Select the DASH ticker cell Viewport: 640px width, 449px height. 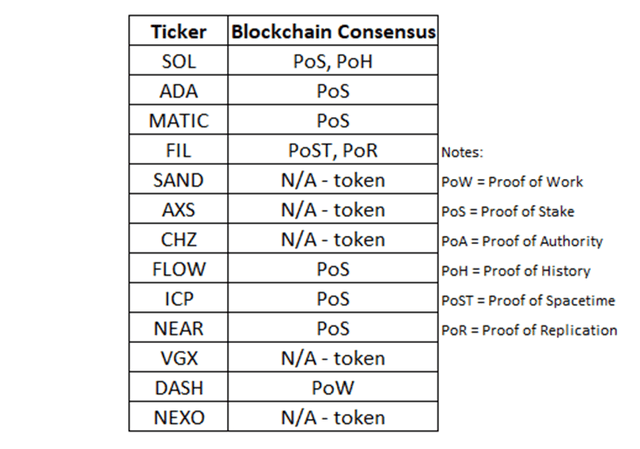178,387
